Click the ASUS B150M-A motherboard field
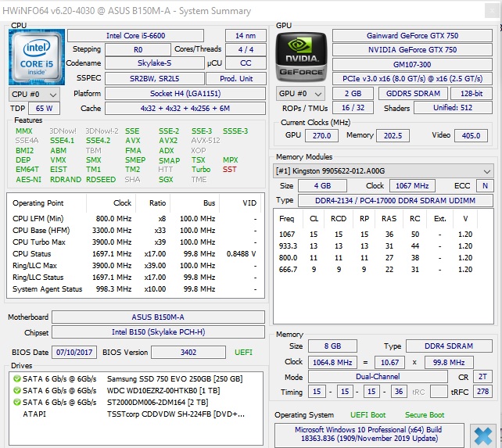502x448 pixels. click(x=158, y=317)
